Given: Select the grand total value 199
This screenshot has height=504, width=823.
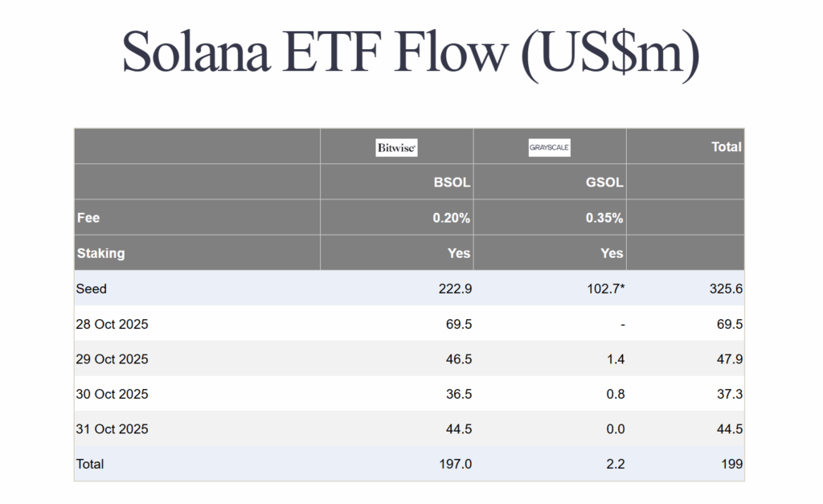Looking at the screenshot, I should [x=732, y=464].
